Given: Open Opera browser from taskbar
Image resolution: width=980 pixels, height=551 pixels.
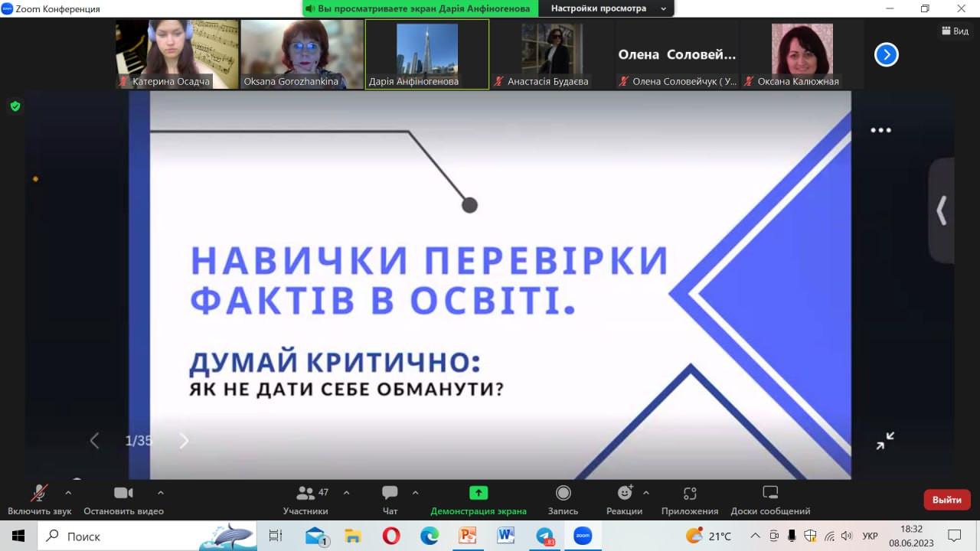Looking at the screenshot, I should pyautogui.click(x=390, y=536).
